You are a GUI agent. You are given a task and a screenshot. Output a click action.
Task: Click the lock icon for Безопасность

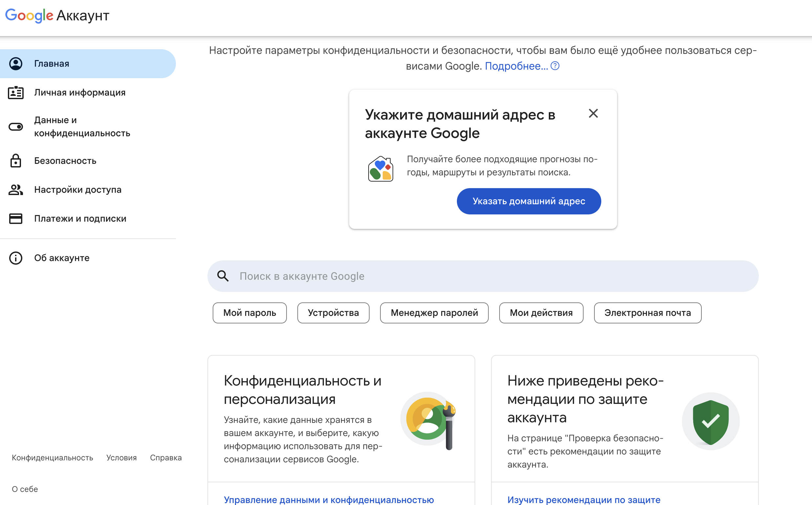(x=16, y=161)
